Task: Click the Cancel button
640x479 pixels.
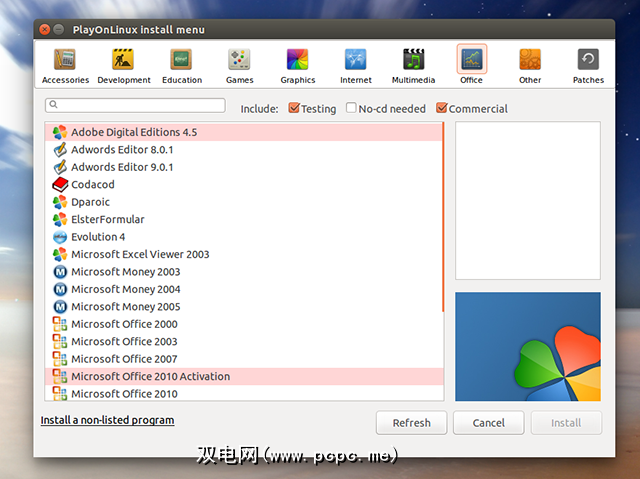Action: 489,423
